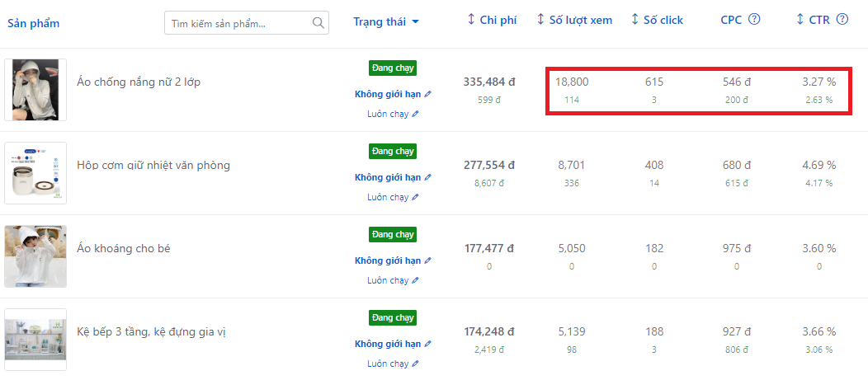Click Luôn chạy for Áo khoác cho bé

coord(388,280)
